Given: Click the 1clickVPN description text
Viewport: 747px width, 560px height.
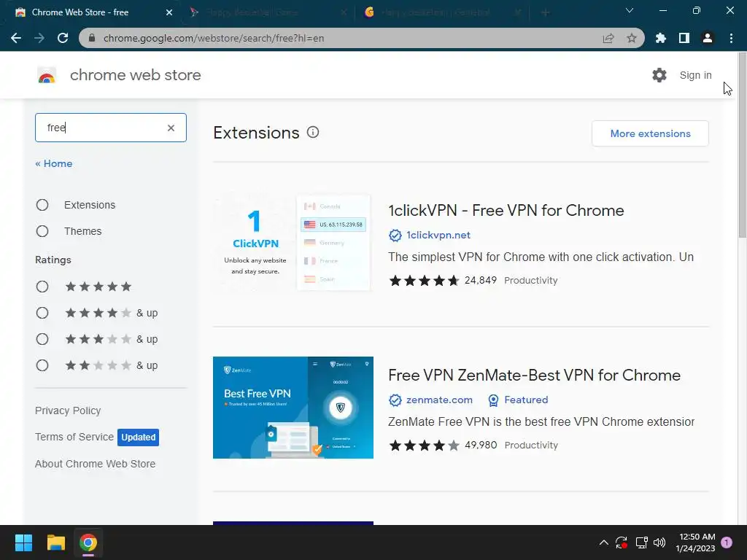Looking at the screenshot, I should pos(541,257).
